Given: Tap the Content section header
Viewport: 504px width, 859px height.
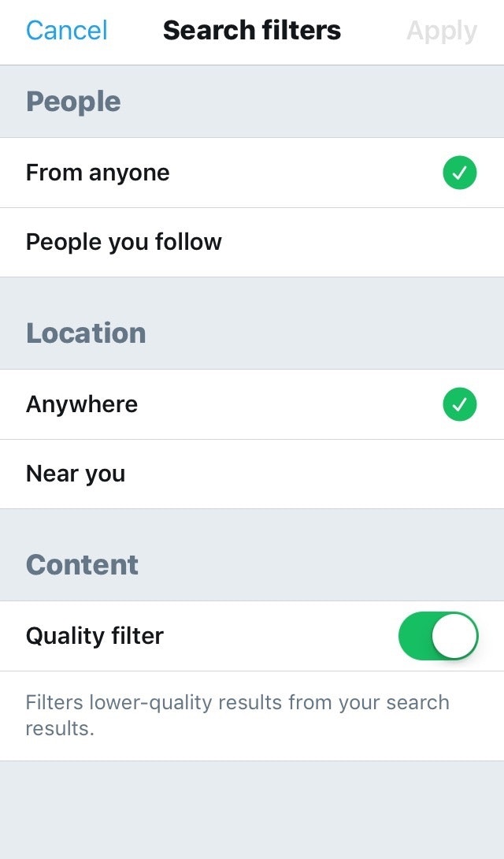Looking at the screenshot, I should pos(82,564).
